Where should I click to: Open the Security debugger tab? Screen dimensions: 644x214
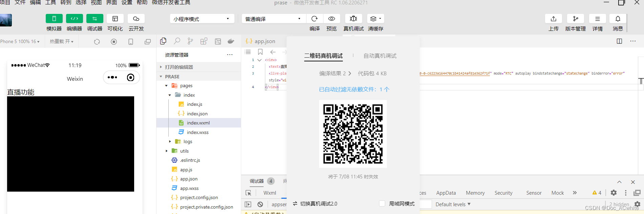coord(503,193)
